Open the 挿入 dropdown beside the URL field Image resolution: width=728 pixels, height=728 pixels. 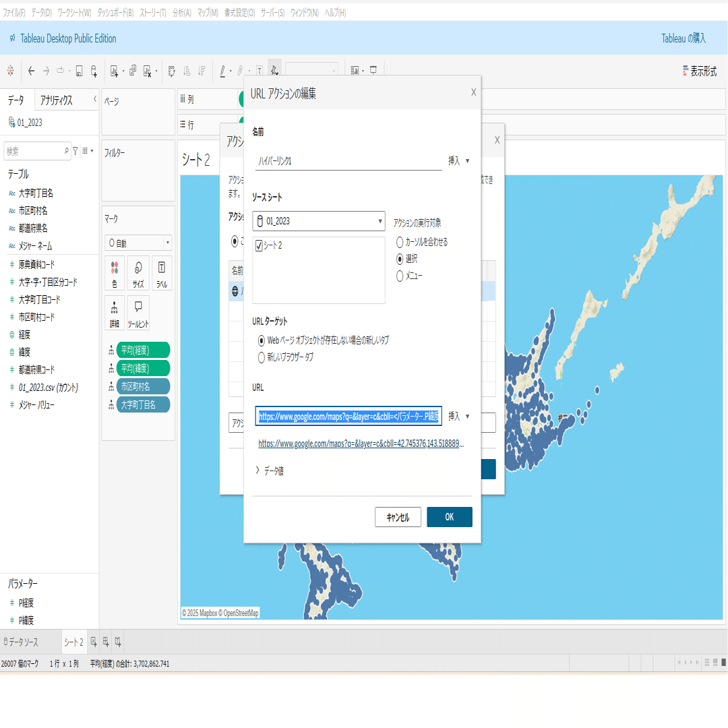click(457, 417)
